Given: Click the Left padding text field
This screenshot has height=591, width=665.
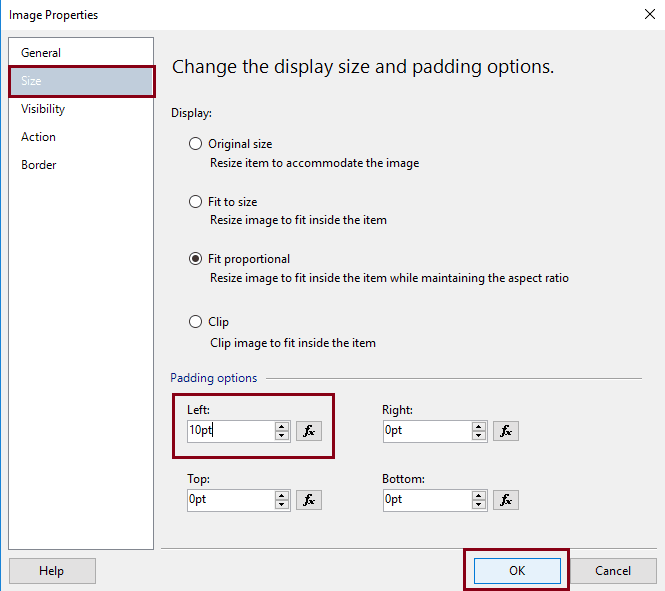Looking at the screenshot, I should point(230,431).
